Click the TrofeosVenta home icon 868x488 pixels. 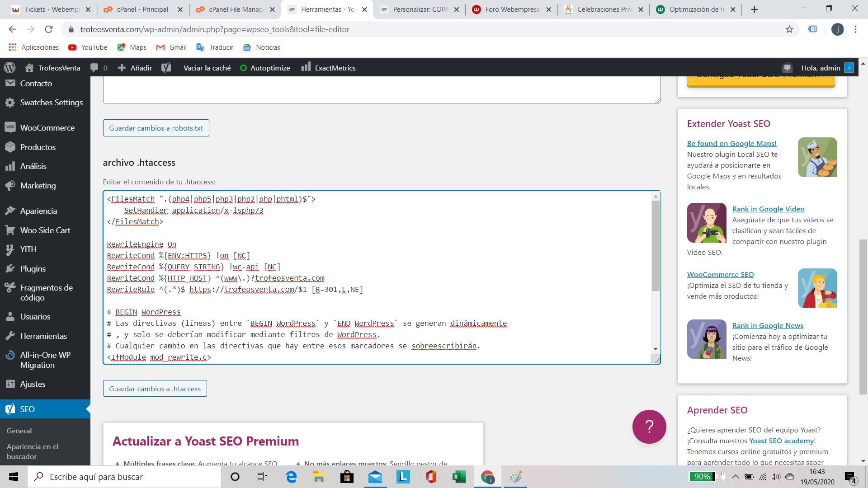29,68
